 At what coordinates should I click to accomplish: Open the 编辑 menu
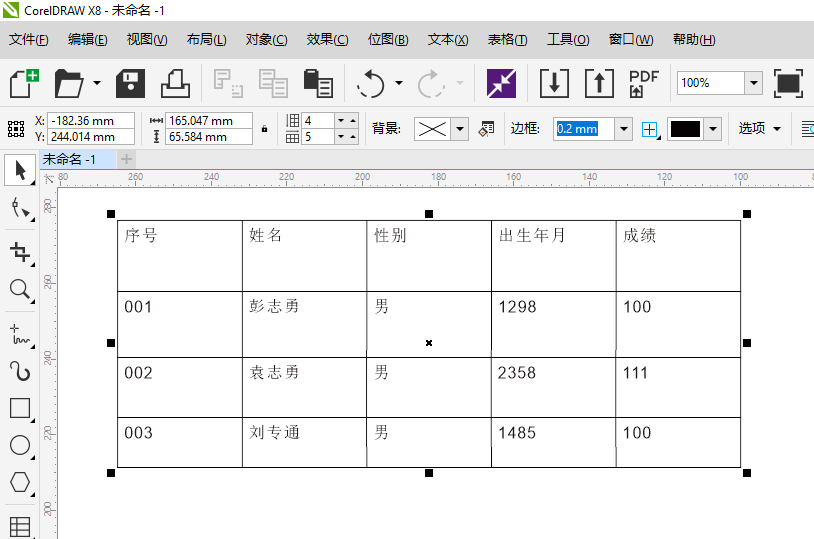(87, 39)
